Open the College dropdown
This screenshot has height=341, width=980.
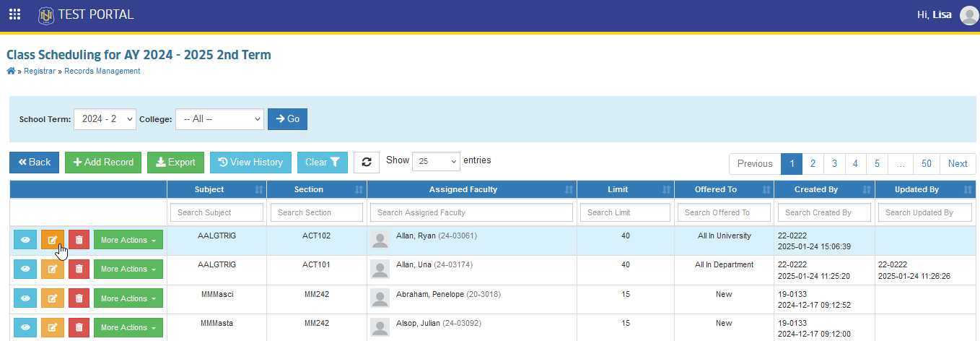219,119
